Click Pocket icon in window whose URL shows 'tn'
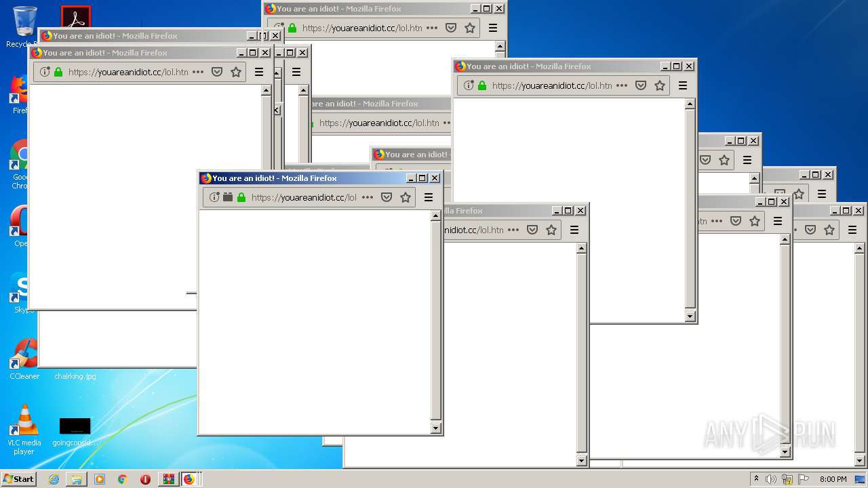Viewport: 868px width, 488px height. [736, 221]
